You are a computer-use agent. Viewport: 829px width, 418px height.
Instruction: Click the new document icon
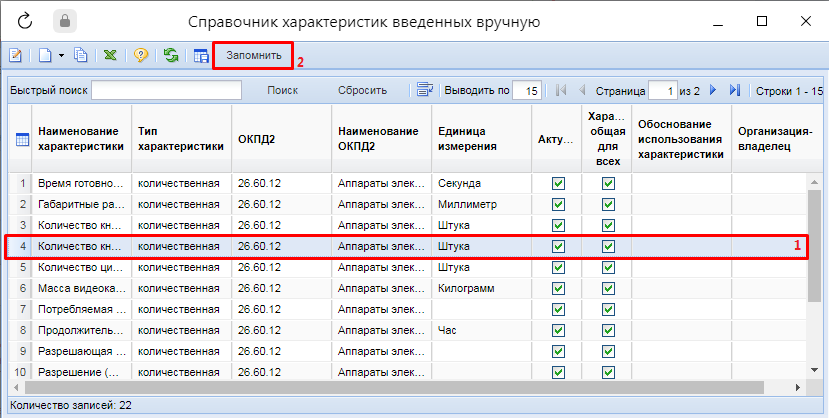click(45, 56)
